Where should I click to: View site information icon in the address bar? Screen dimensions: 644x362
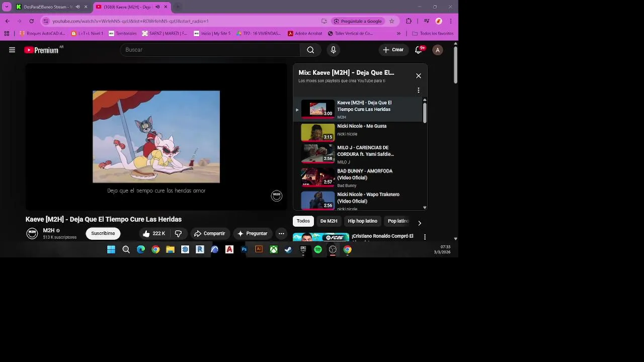(46, 21)
